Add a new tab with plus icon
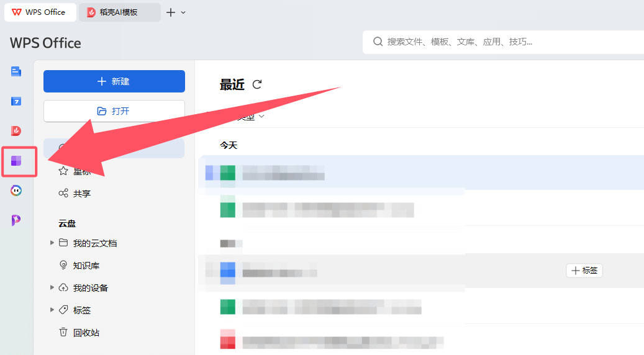The width and height of the screenshot is (644, 355). (x=170, y=12)
